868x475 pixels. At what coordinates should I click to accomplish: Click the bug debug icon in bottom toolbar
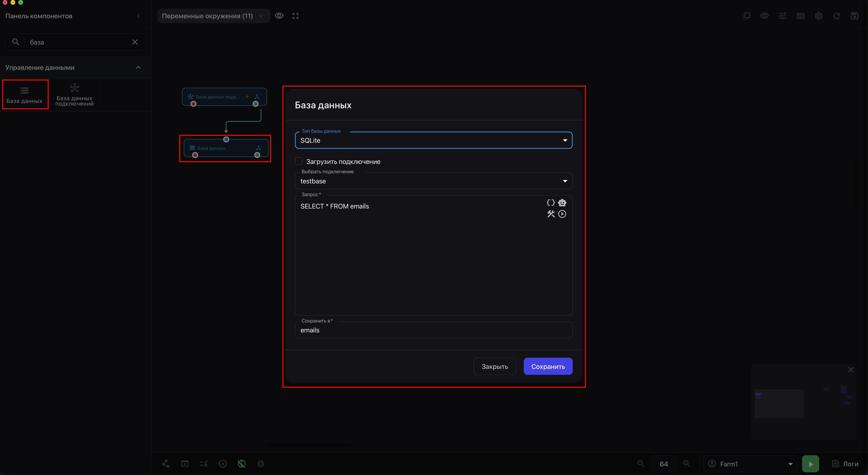coord(260,464)
